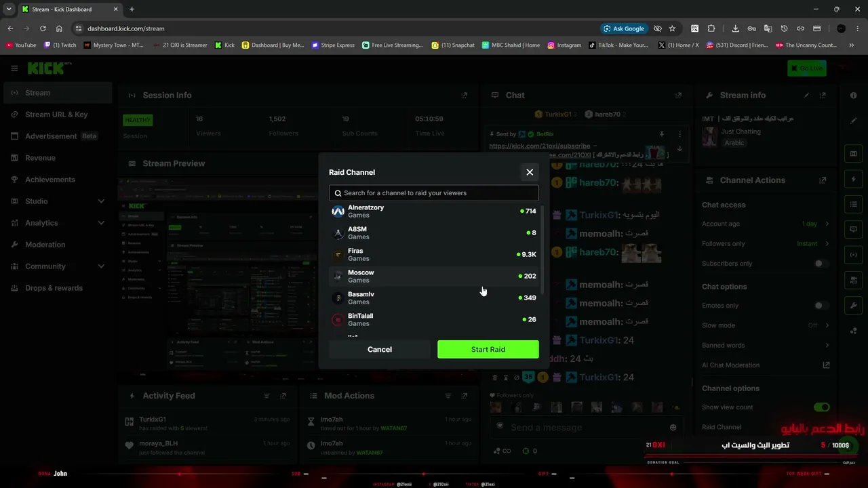Select A8SM channel in raid list
Image resolution: width=868 pixels, height=488 pixels.
(434, 233)
